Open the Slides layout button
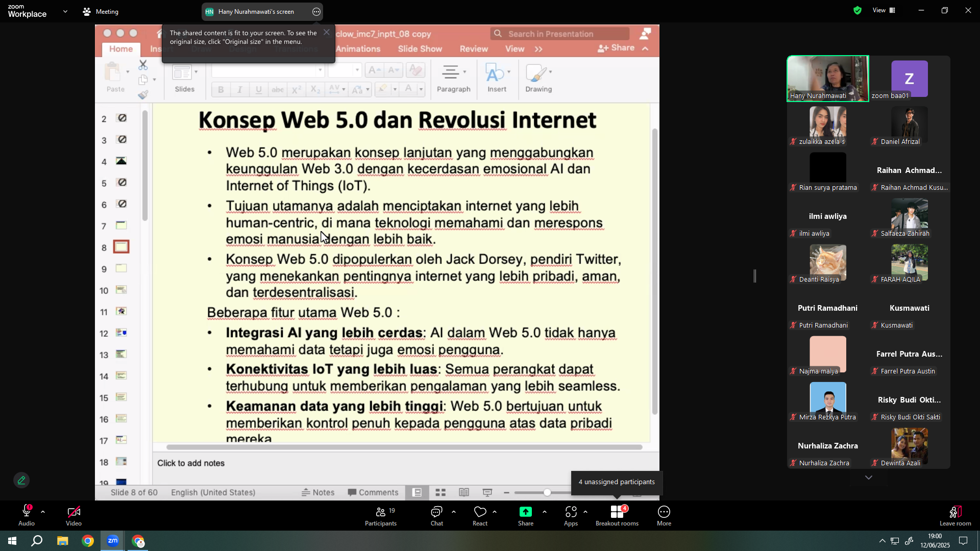The height and width of the screenshot is (551, 980). click(184, 78)
